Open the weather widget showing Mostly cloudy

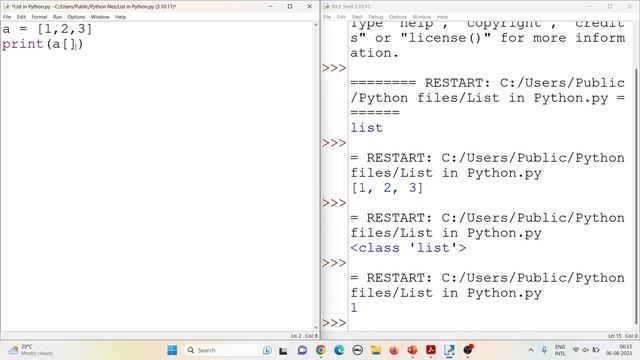pyautogui.click(x=31, y=350)
